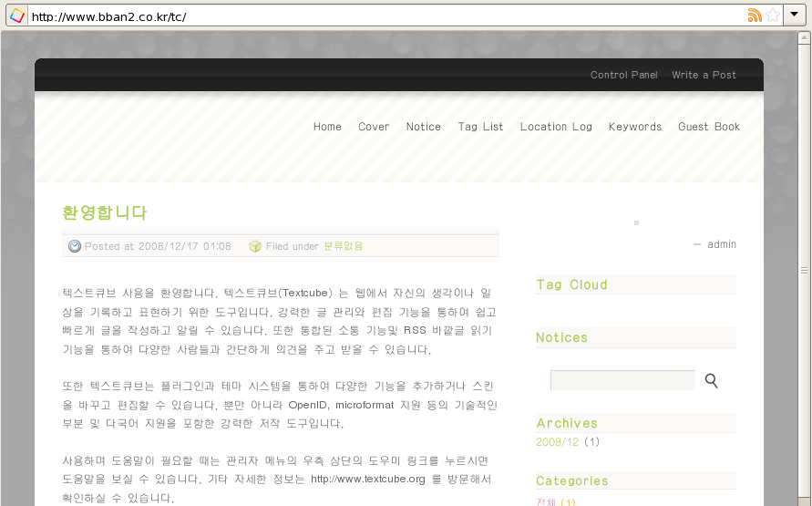The width and height of the screenshot is (812, 506).
Task: Click the sidebar search input field
Action: (622, 380)
